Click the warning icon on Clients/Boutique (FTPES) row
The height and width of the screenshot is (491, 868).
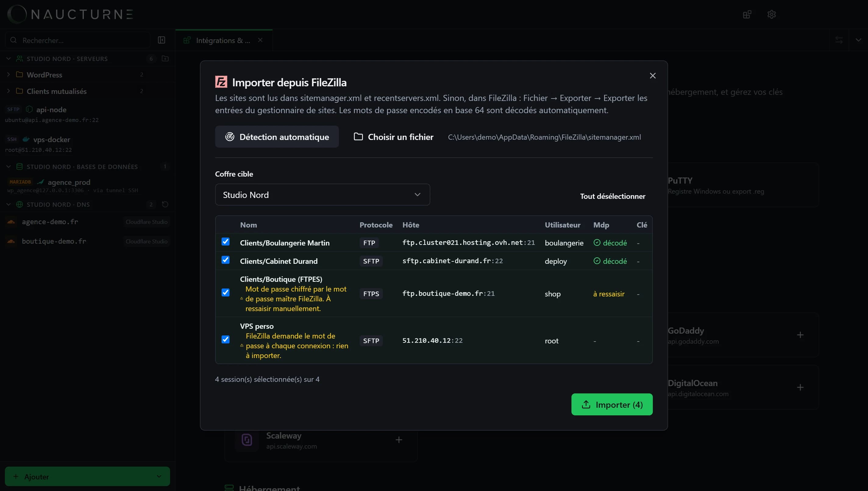click(242, 299)
